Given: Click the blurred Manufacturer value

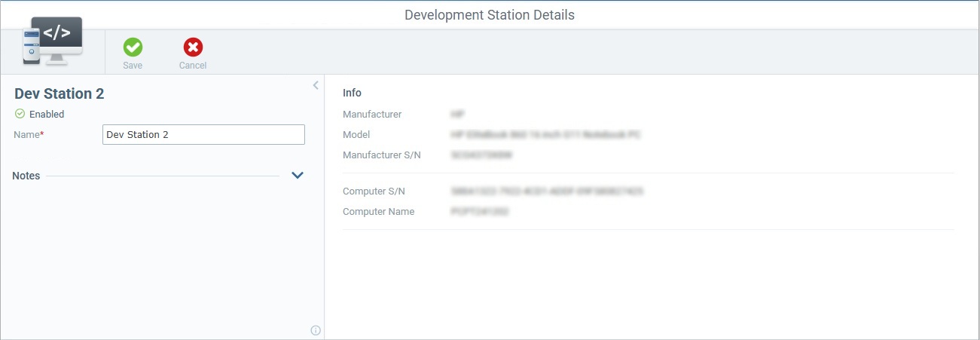Looking at the screenshot, I should [x=457, y=115].
